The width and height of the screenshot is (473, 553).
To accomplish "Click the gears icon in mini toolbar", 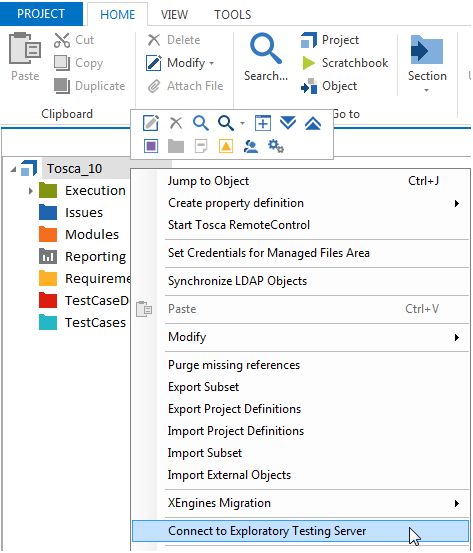I will tap(276, 146).
